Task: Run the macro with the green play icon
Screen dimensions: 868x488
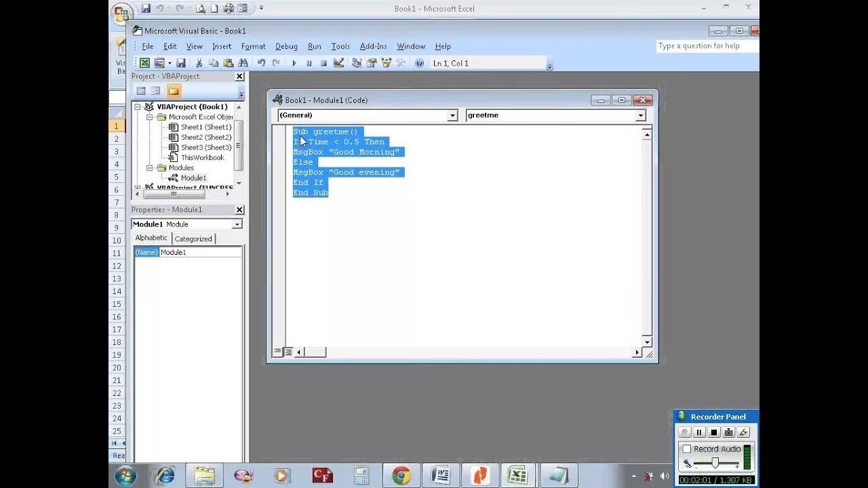Action: click(x=294, y=63)
